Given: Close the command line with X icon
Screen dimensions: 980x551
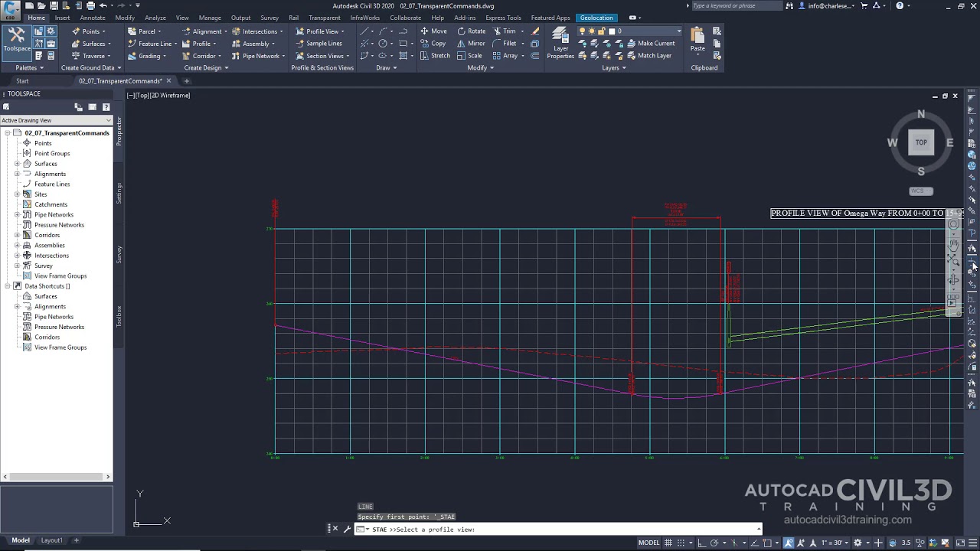Looking at the screenshot, I should [335, 529].
